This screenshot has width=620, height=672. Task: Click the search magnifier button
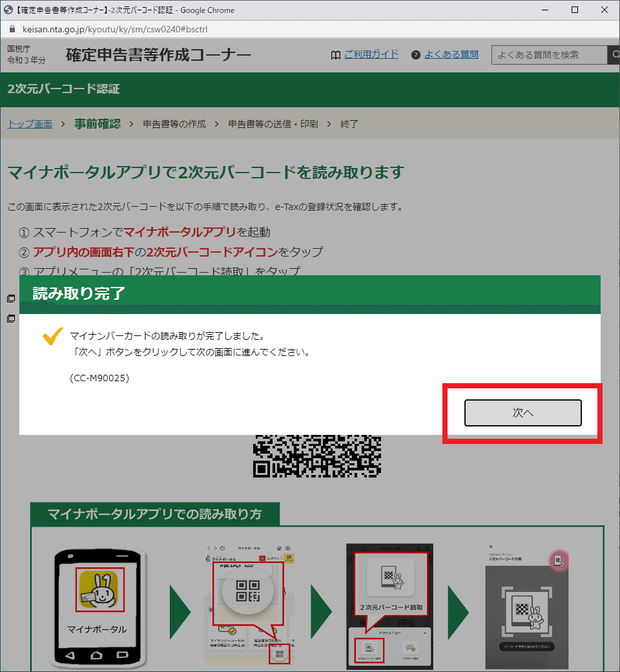614,55
